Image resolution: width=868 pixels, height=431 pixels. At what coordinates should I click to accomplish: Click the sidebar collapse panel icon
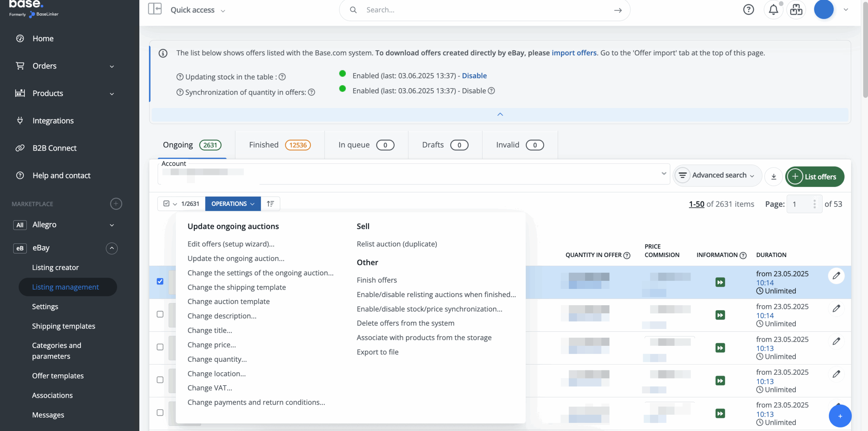pos(155,9)
